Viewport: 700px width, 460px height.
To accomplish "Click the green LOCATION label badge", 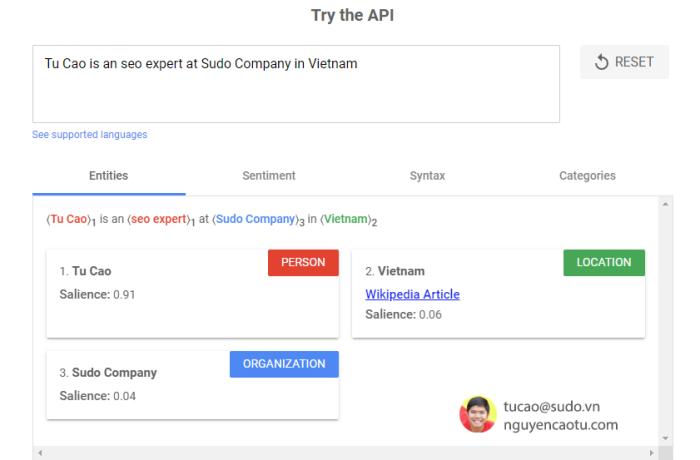I will coord(604,263).
